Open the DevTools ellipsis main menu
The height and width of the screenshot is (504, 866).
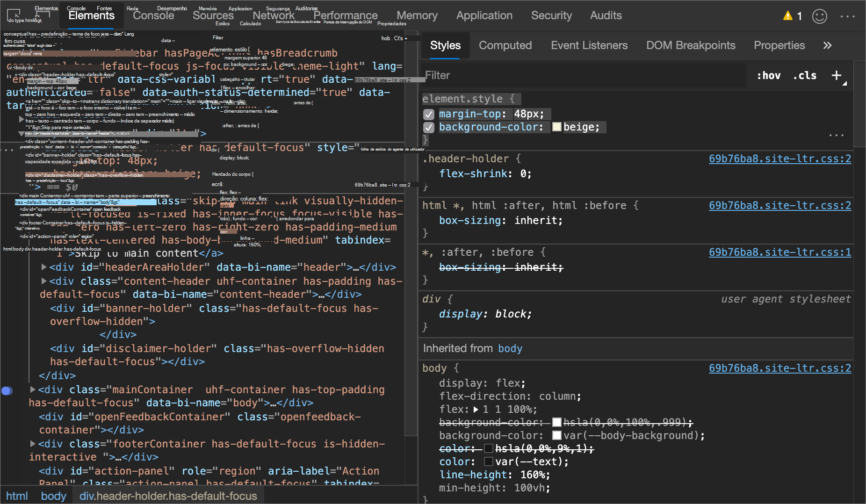[x=847, y=16]
